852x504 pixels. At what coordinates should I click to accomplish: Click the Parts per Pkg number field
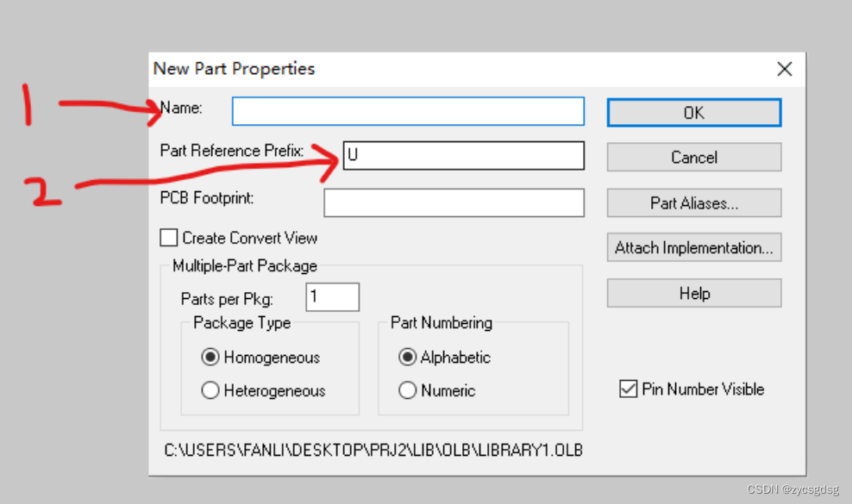coord(332,297)
